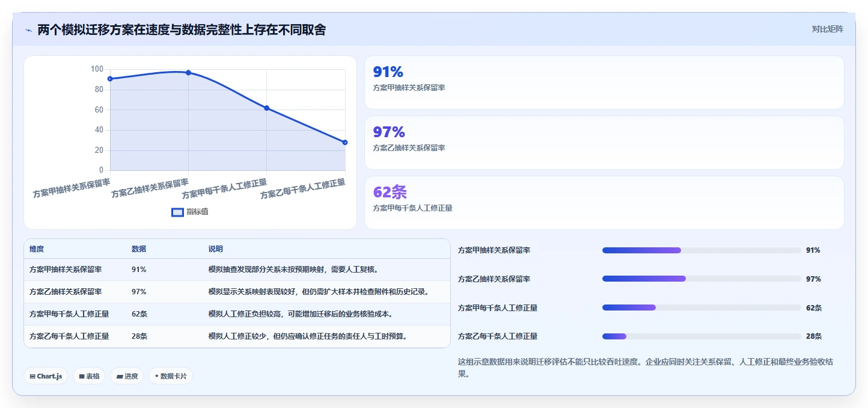Image resolution: width=868 pixels, height=408 pixels.
Task: Click the 28条 value at the end of the progress row
Action: [814, 336]
